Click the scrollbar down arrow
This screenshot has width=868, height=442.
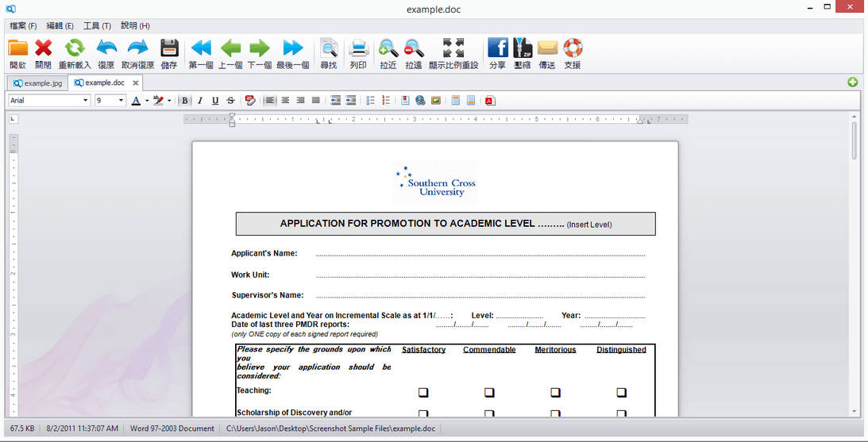tap(854, 411)
